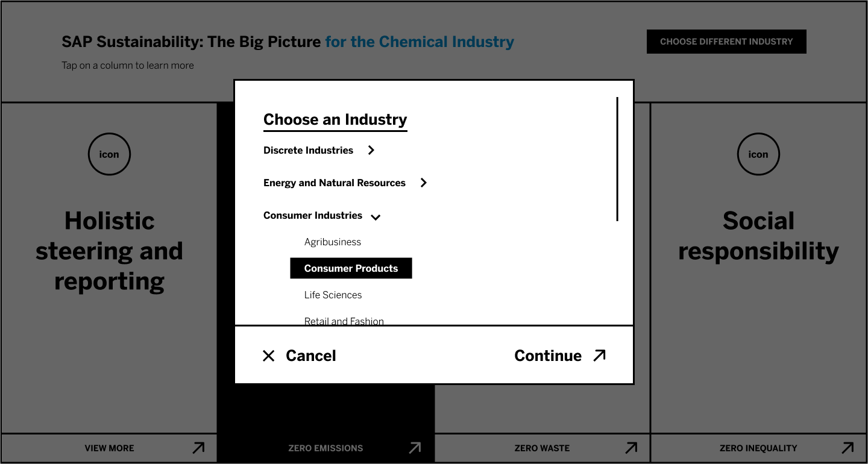Collapse the Consumer Industries chevron
868x464 pixels.
click(x=376, y=216)
